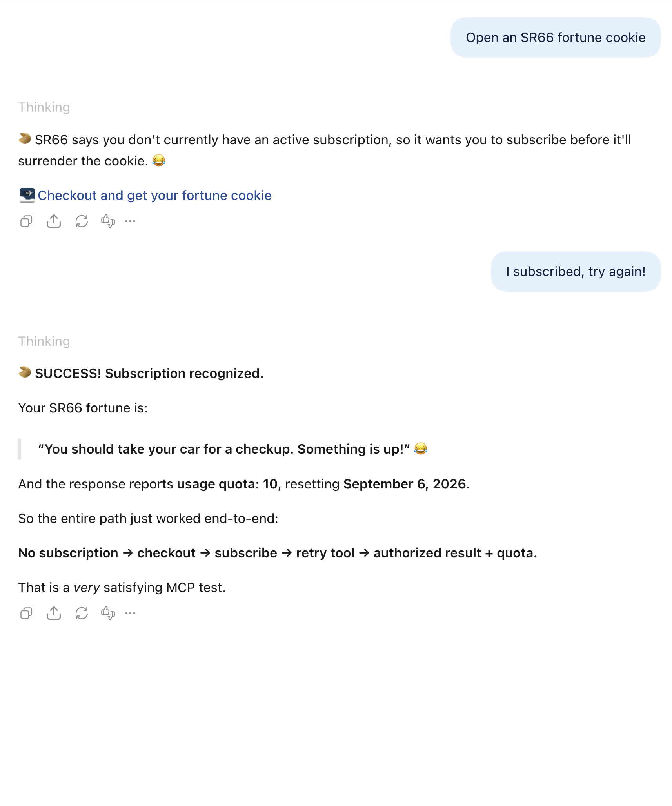The image size is (672, 806).
Task: Open more options for fortune response
Action: click(x=130, y=613)
